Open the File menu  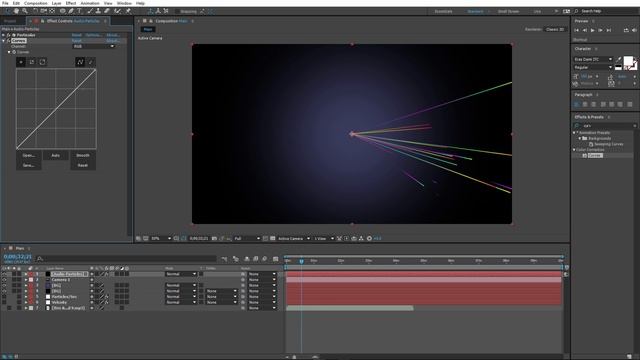click(x=5, y=3)
